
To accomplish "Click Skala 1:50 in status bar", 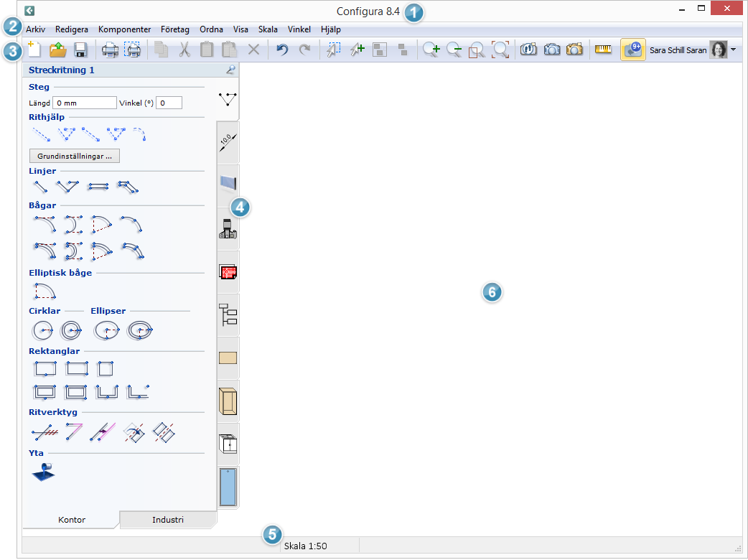I will tap(306, 546).
